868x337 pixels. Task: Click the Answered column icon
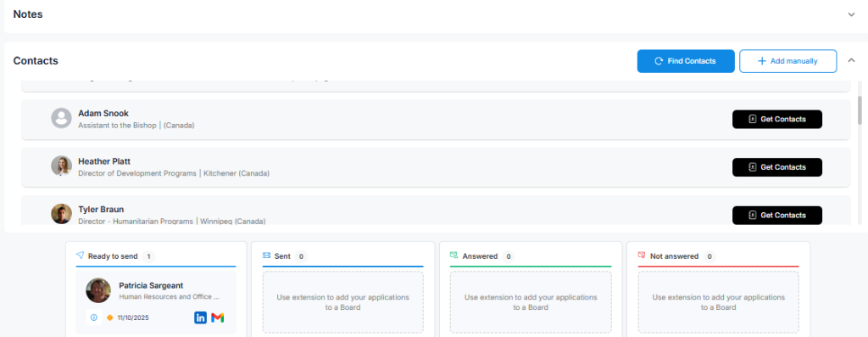454,256
